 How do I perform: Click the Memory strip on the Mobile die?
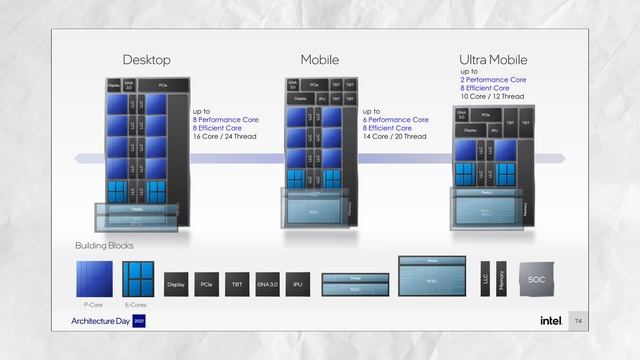click(350, 167)
